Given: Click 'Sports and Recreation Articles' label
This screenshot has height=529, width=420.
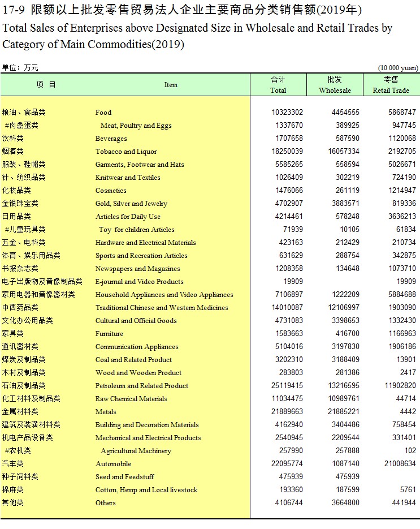Looking at the screenshot, I should (141, 256).
